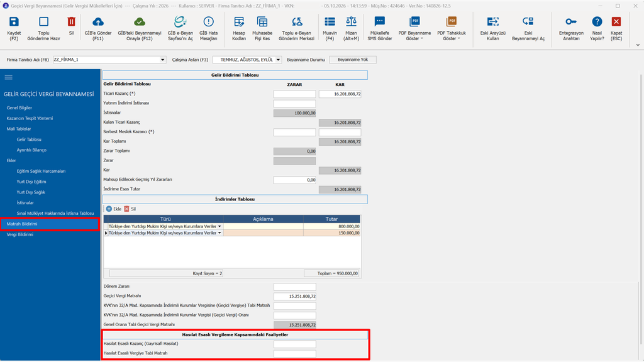This screenshot has height=362, width=644.
Task: Open Mizan (Alt+M) trial balance
Action: coord(351,28)
